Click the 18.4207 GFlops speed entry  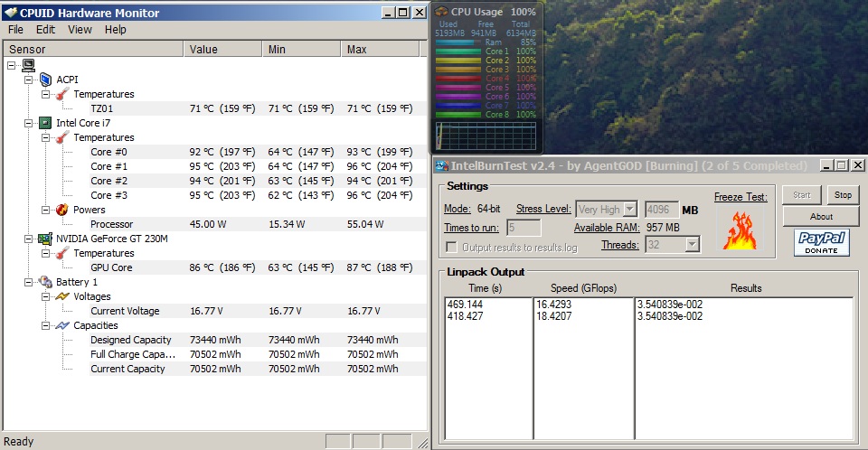(553, 316)
